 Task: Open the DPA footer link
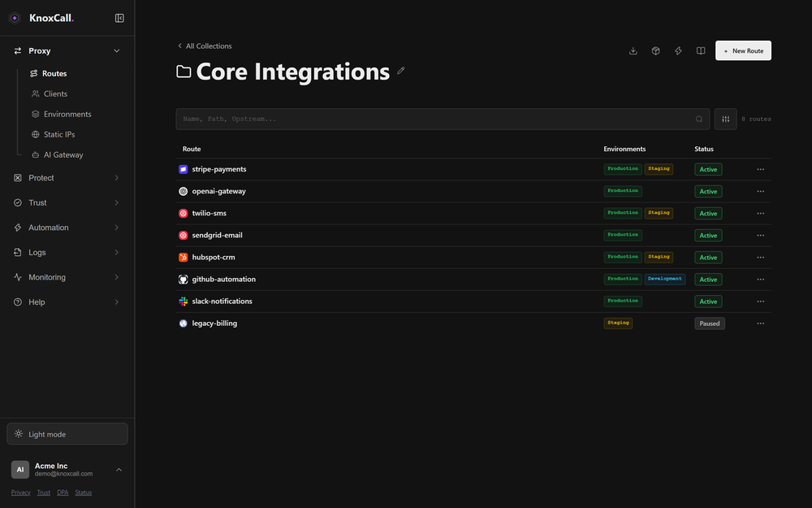coord(63,493)
